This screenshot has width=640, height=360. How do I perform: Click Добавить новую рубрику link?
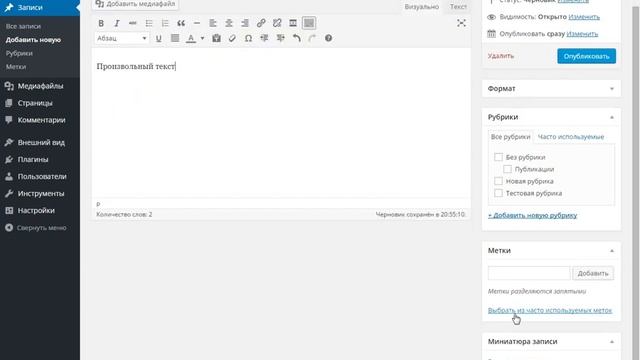click(532, 215)
